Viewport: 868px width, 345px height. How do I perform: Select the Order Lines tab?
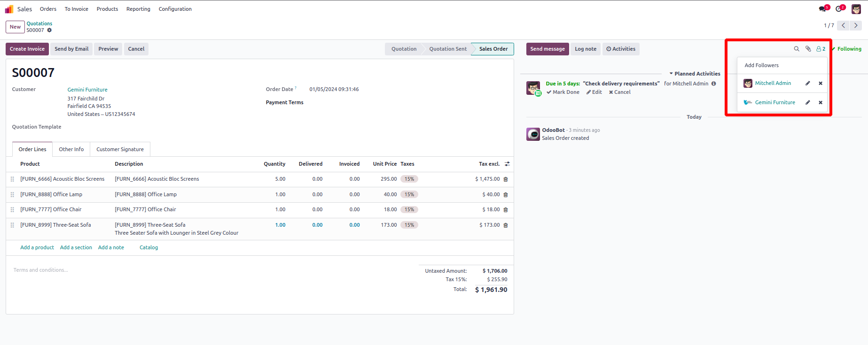(32, 149)
